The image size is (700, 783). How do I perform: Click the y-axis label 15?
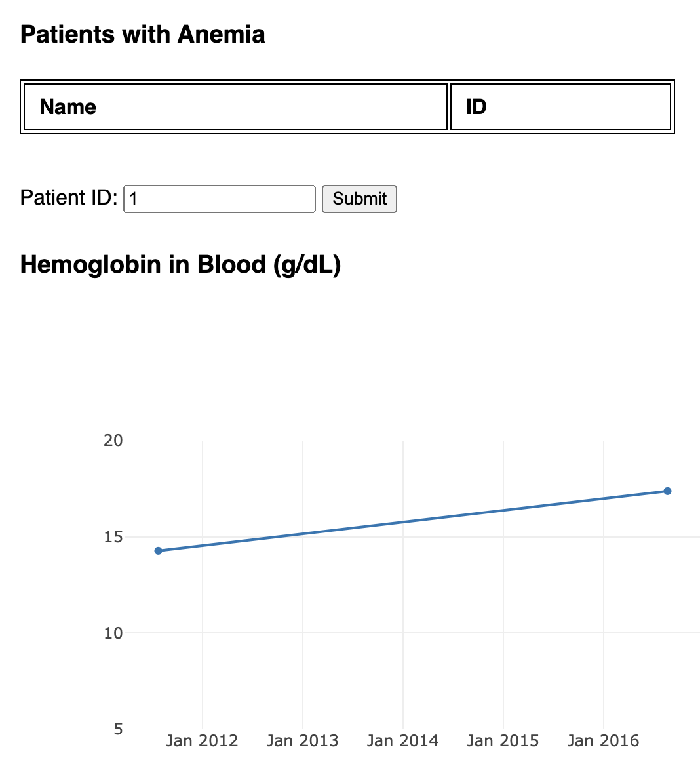[x=113, y=537]
